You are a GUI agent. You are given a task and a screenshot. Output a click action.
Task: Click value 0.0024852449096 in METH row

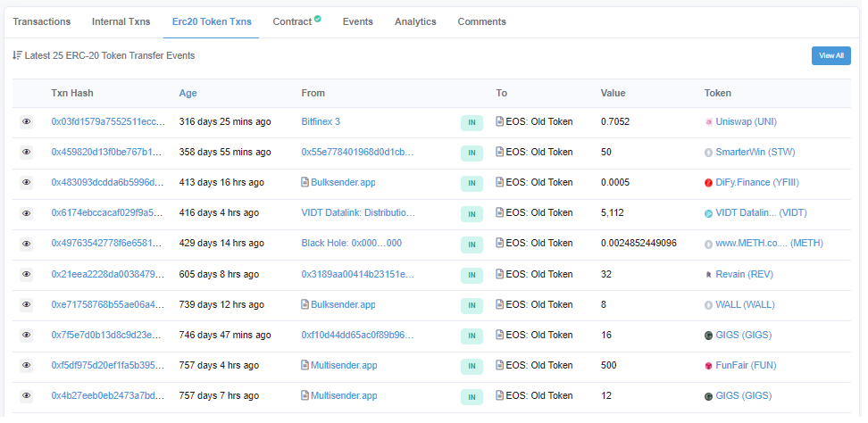(638, 244)
